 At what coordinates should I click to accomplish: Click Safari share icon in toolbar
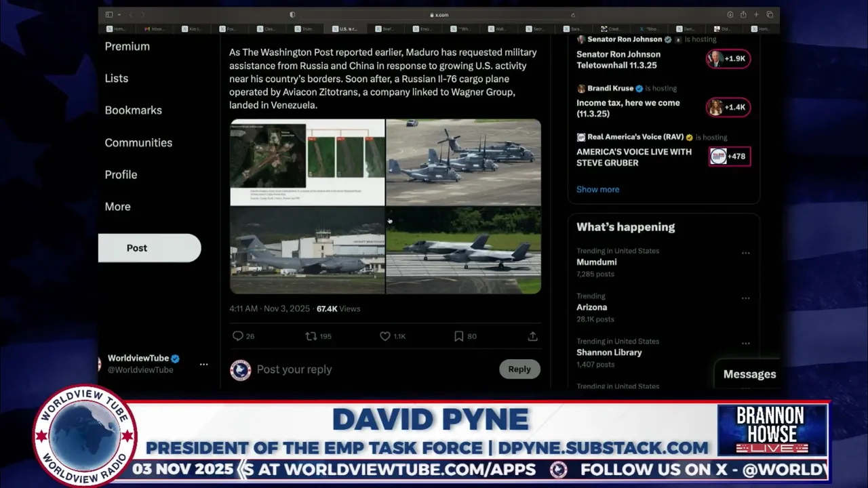point(743,14)
